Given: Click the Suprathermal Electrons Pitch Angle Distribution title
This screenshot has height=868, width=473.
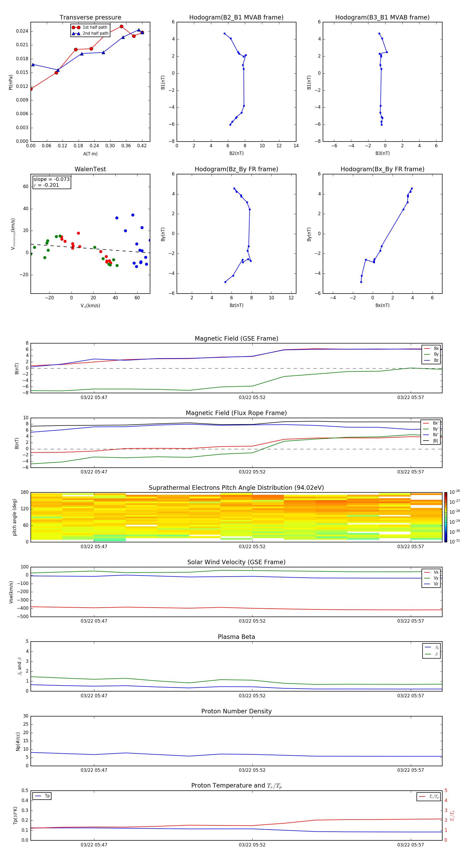Looking at the screenshot, I should pyautogui.click(x=236, y=488).
